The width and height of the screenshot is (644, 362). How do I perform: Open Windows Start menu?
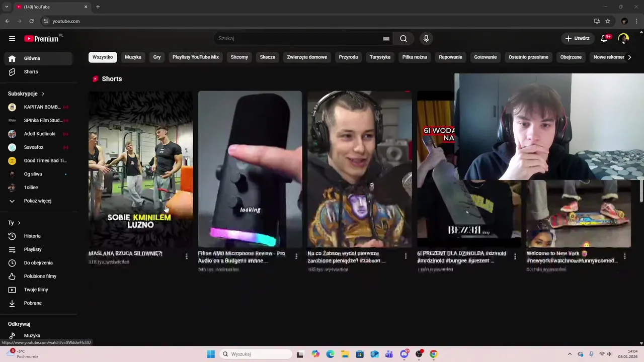pos(211,354)
